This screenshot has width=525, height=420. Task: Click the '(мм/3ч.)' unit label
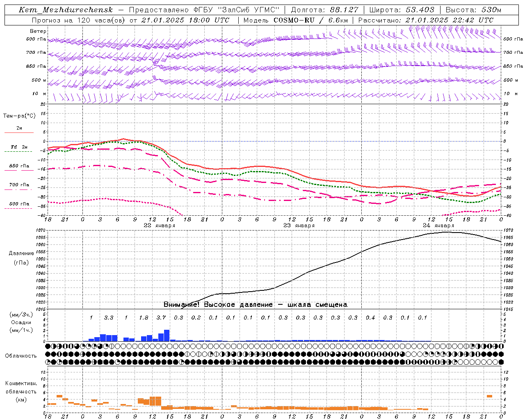tap(21, 315)
